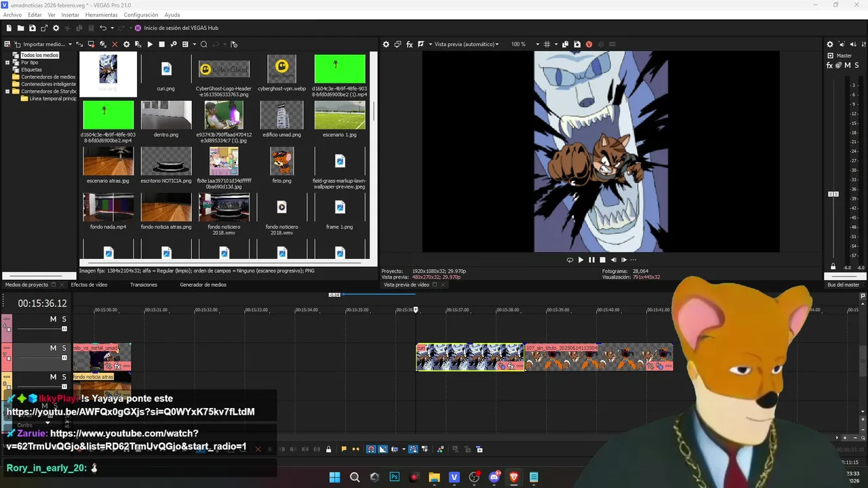Mute the Master bus
Screen dimensions: 868x488
[848, 65]
